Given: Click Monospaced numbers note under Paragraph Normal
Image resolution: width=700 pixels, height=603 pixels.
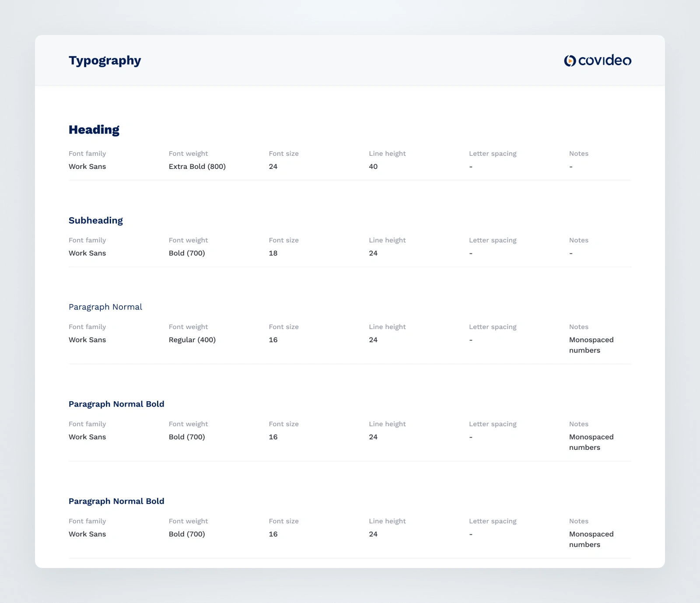Looking at the screenshot, I should coord(591,345).
